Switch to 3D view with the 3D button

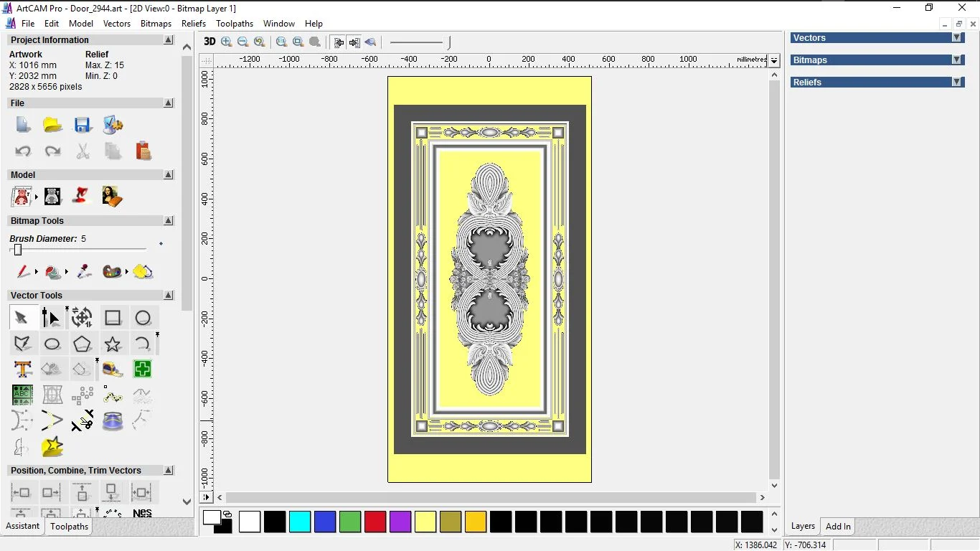click(209, 42)
